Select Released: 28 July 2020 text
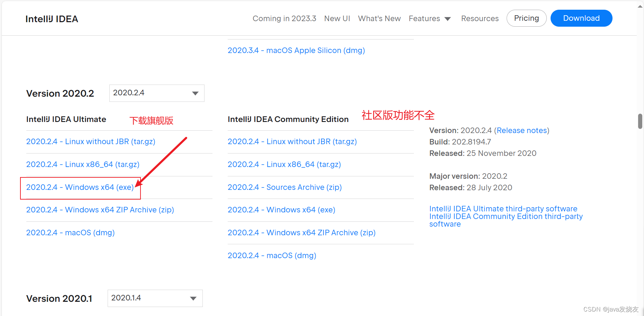The image size is (644, 316). [471, 187]
